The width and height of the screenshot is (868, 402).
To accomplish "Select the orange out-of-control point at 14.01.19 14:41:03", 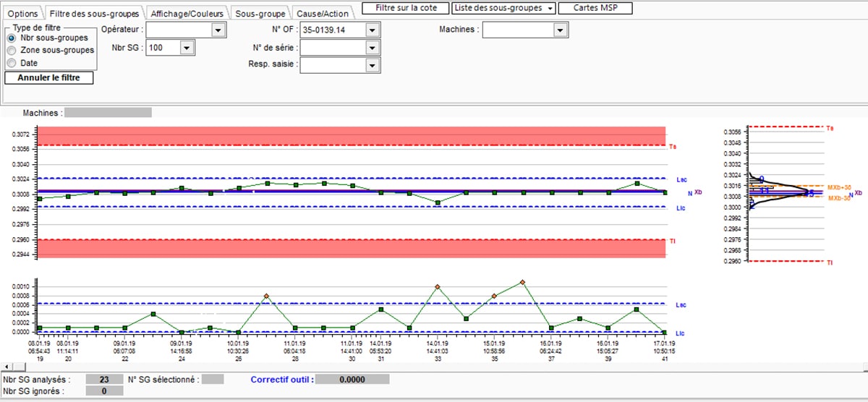I will coord(438,287).
